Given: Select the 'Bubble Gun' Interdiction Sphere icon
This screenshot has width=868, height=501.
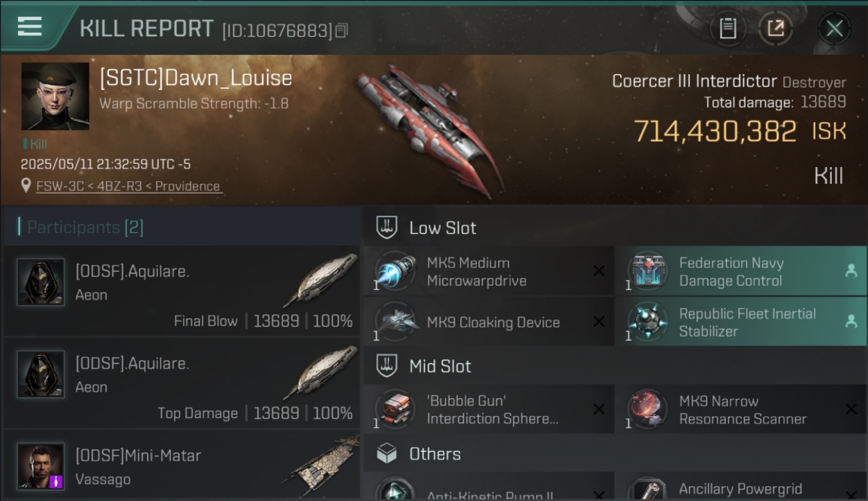Looking at the screenshot, I should pyautogui.click(x=395, y=409).
